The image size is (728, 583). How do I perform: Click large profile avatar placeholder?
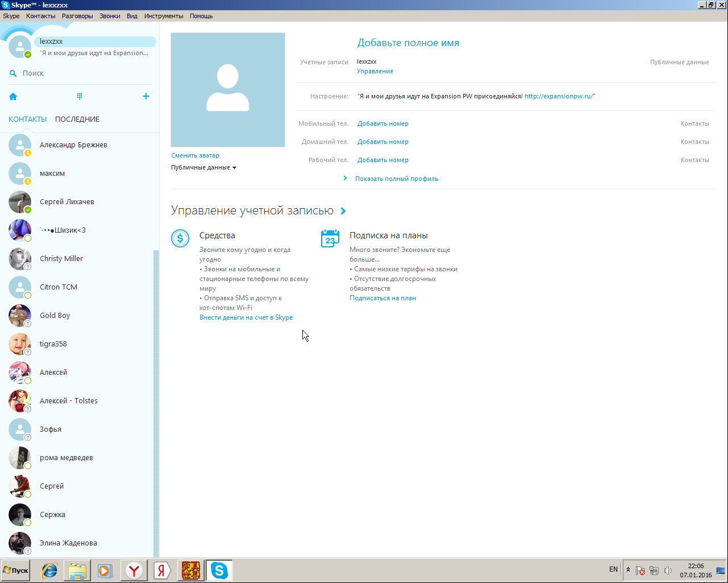coord(228,90)
